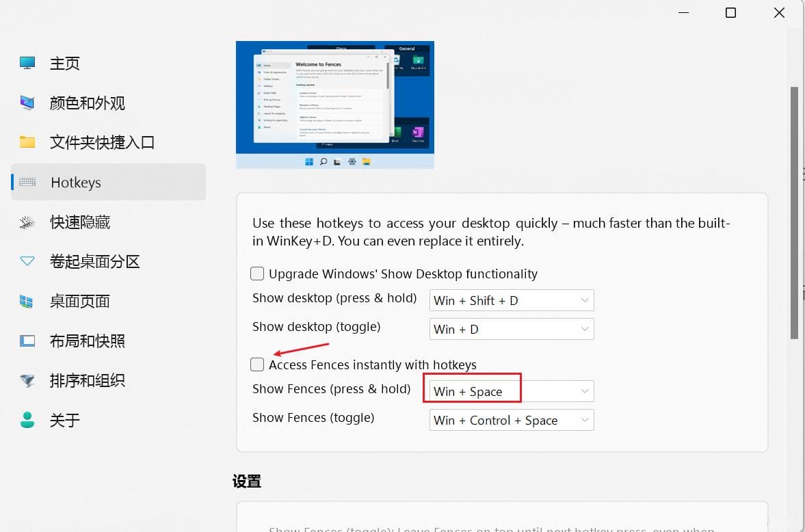
Task: Click the 卷起桌面分区 triangle icon
Action: 27,261
